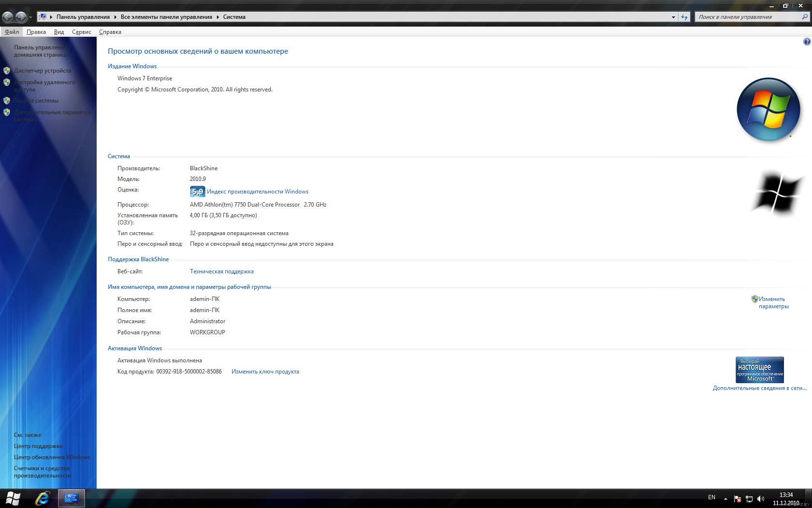Open Индекс производительности Windows link

(x=258, y=192)
